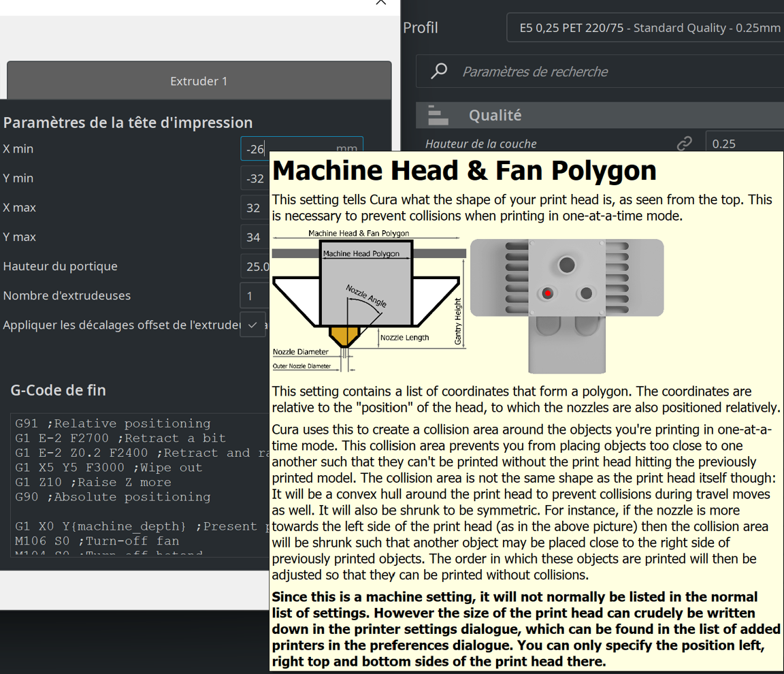This screenshot has width=784, height=674.
Task: Click the print head top-view image in tooltip
Action: [x=567, y=306]
